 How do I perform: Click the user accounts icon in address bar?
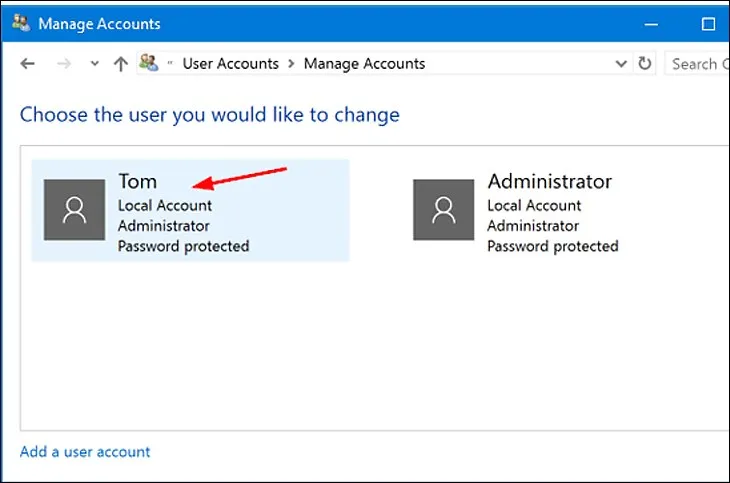coord(149,64)
